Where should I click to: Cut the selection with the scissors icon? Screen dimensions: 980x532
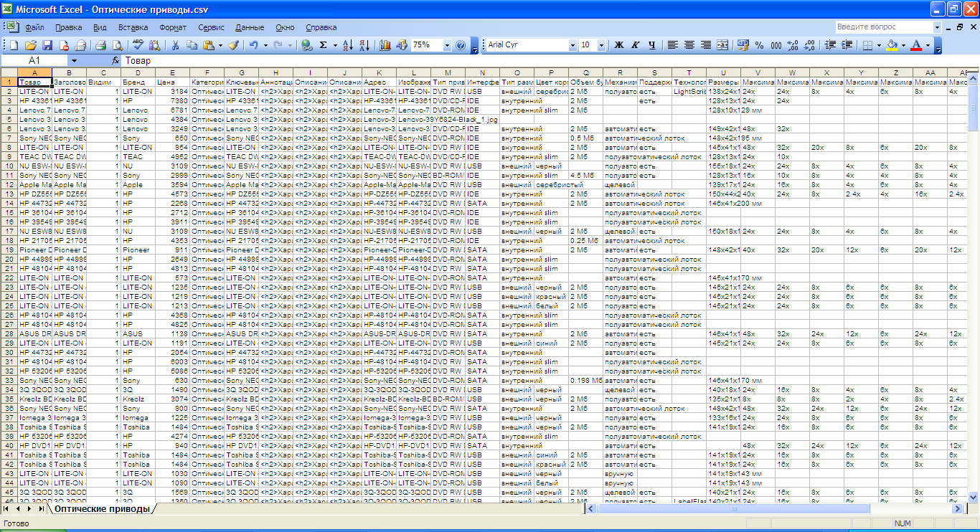(x=175, y=45)
